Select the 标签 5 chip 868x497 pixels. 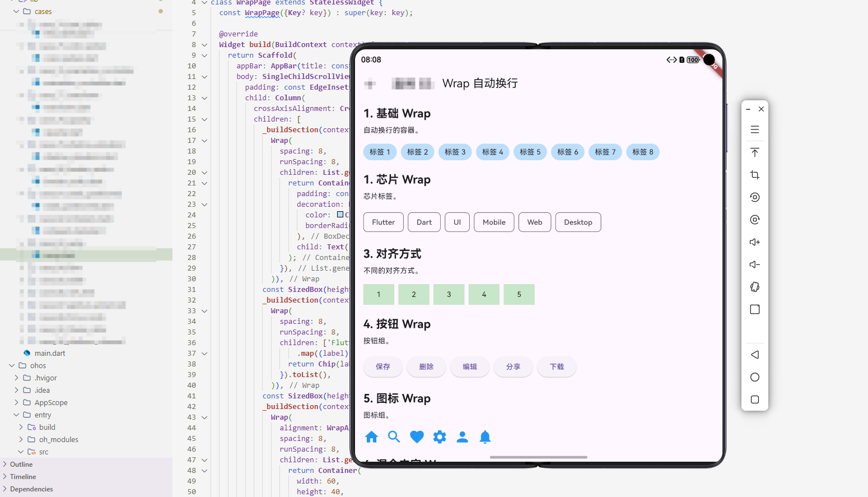tap(530, 152)
